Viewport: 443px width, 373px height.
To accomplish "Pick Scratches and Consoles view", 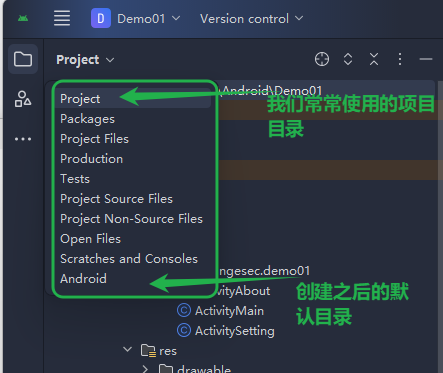I will [x=129, y=259].
